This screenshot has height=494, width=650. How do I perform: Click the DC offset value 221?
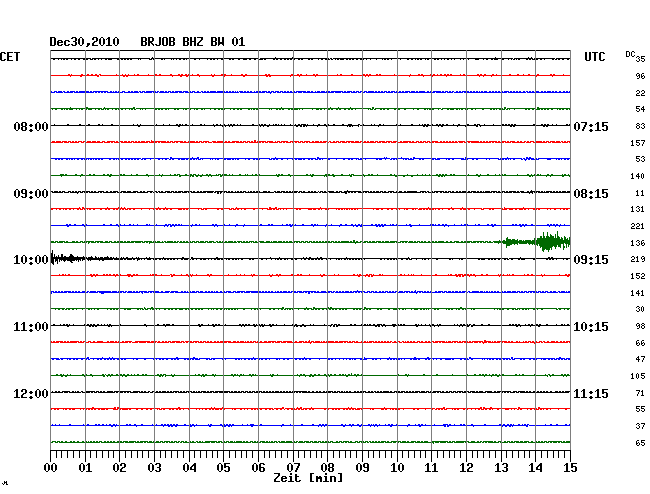[638, 226]
